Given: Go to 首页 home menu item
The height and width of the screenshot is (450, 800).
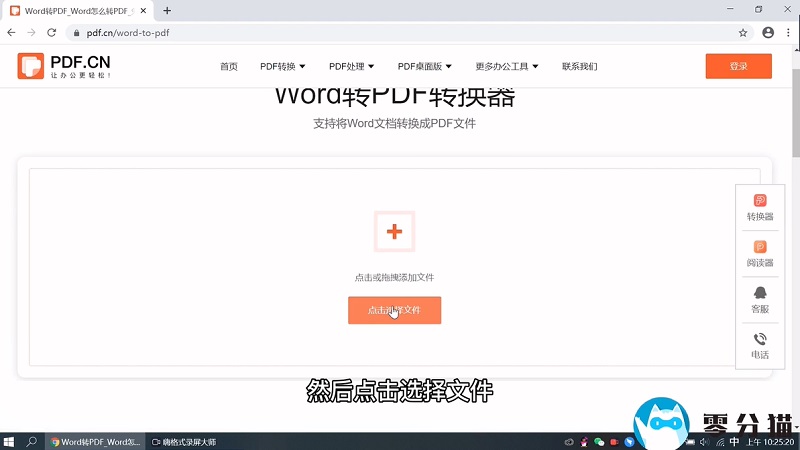Looking at the screenshot, I should point(229,67).
